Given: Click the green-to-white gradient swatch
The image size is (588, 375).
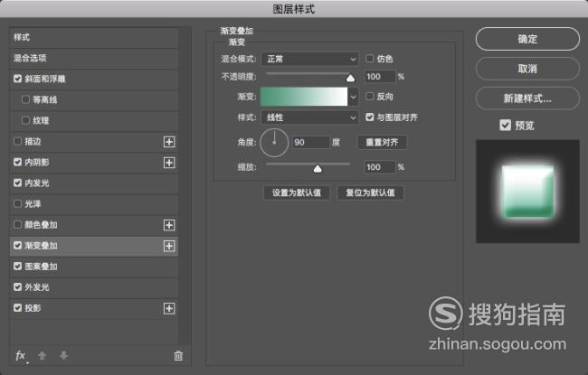Looking at the screenshot, I should click(x=304, y=97).
